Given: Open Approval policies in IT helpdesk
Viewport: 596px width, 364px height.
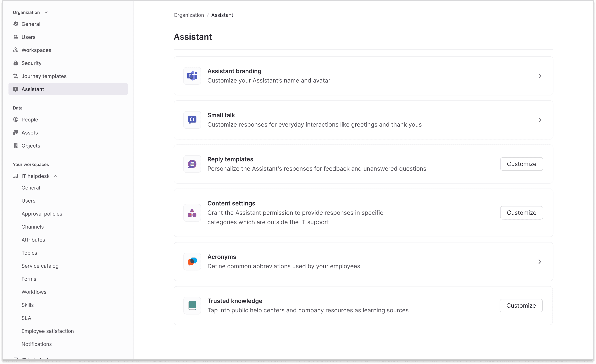Looking at the screenshot, I should (x=42, y=214).
